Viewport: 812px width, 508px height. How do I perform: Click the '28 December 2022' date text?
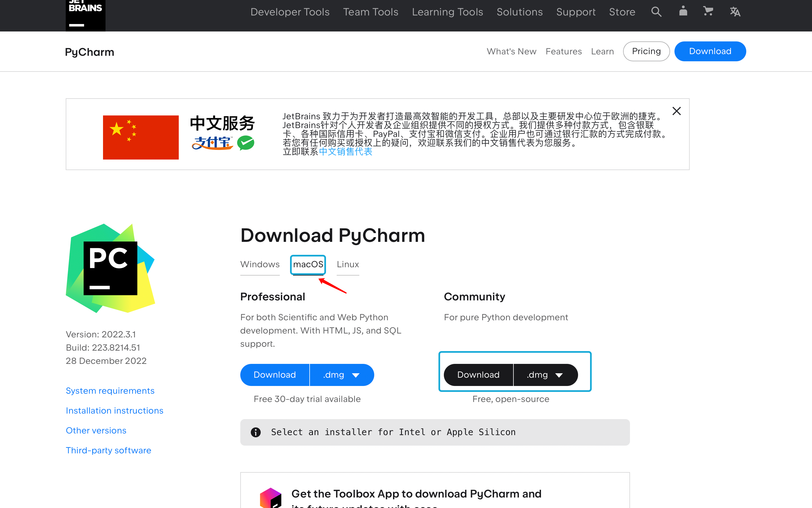pyautogui.click(x=106, y=361)
